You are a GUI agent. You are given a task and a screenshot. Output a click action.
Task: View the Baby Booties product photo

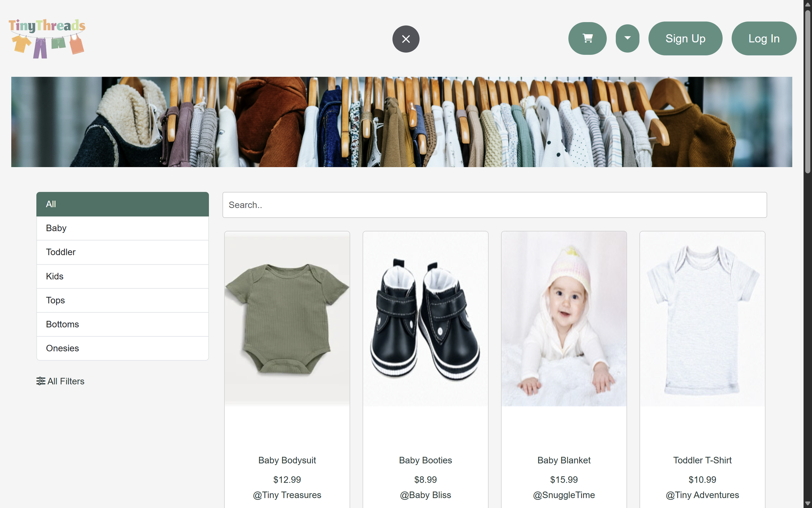tap(425, 319)
